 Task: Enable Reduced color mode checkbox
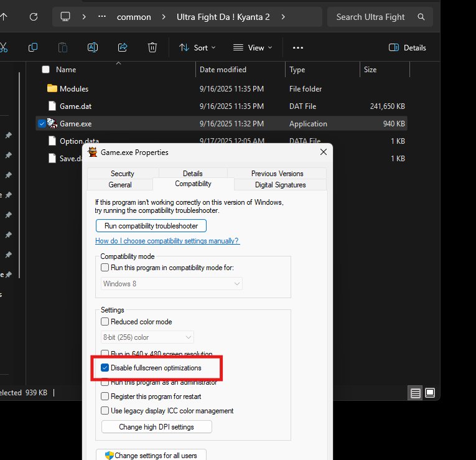pyautogui.click(x=105, y=322)
